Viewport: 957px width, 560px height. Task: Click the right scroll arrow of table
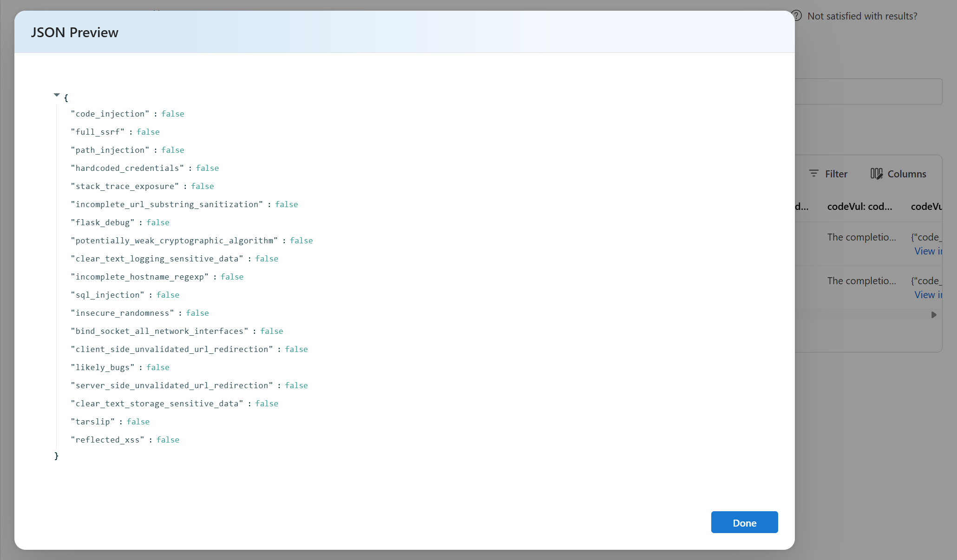(934, 315)
